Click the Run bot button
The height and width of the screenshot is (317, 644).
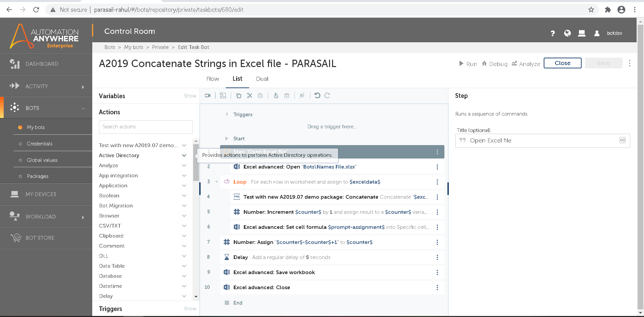tap(468, 64)
